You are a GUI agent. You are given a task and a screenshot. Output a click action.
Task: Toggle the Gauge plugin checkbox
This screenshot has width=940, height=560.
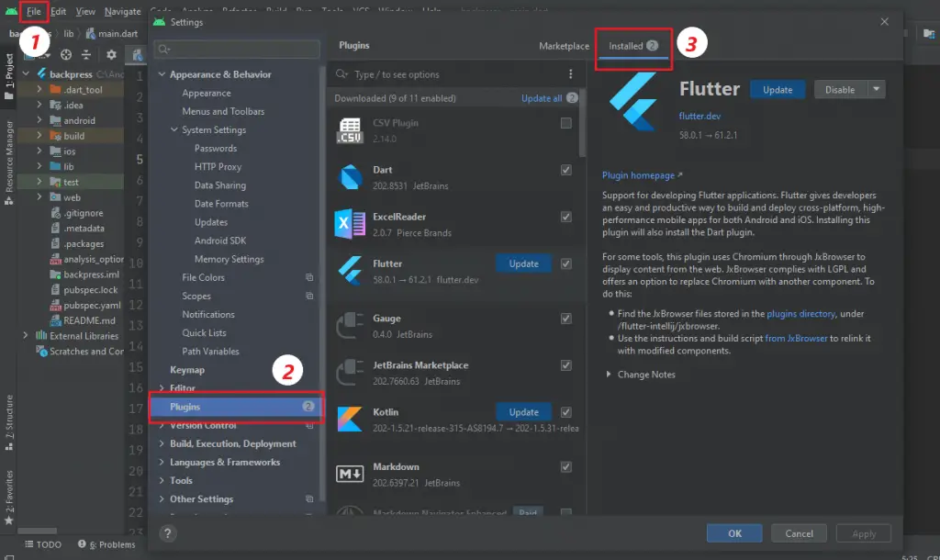[x=565, y=319]
